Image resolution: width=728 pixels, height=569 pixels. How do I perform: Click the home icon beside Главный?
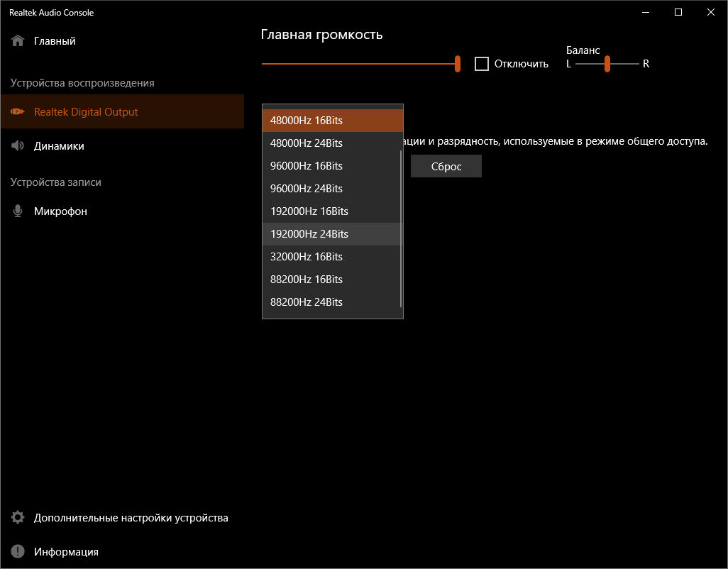18,41
